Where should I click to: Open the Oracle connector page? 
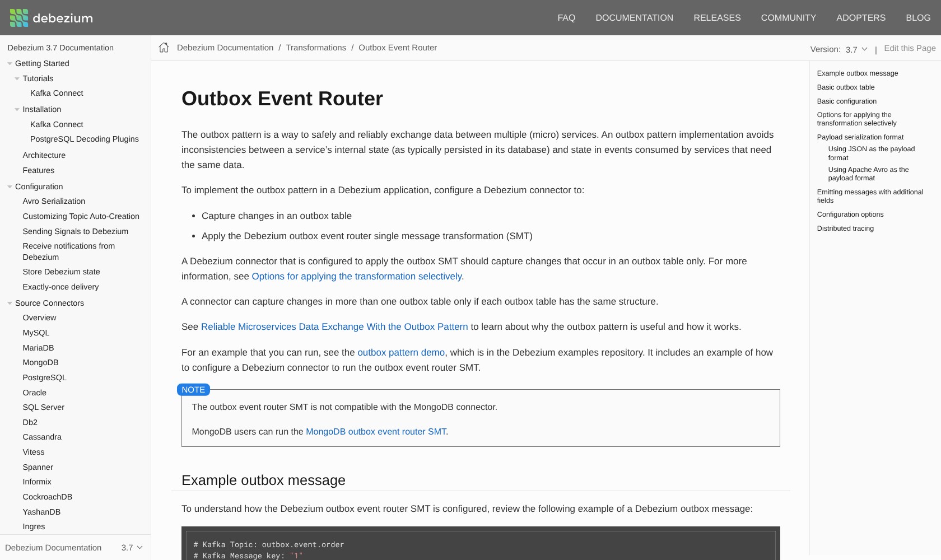(34, 393)
